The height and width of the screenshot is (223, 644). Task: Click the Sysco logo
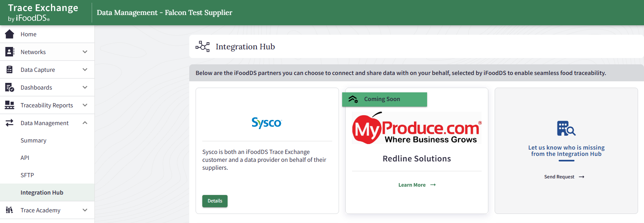(267, 123)
